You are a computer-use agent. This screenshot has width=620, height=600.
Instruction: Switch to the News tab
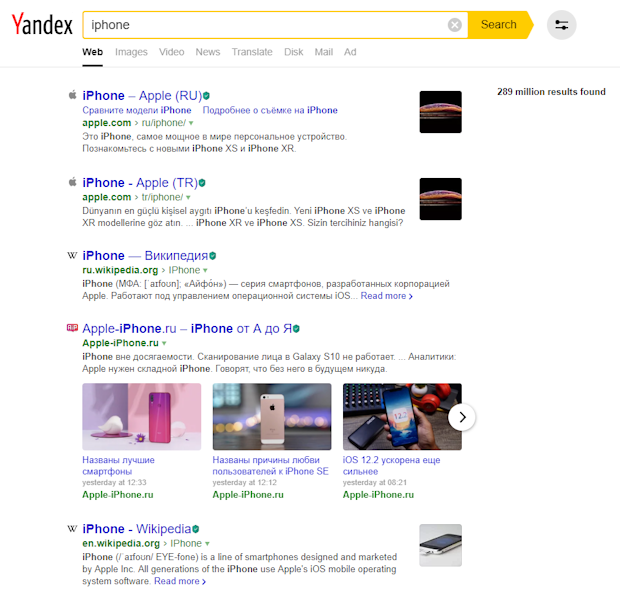[208, 52]
